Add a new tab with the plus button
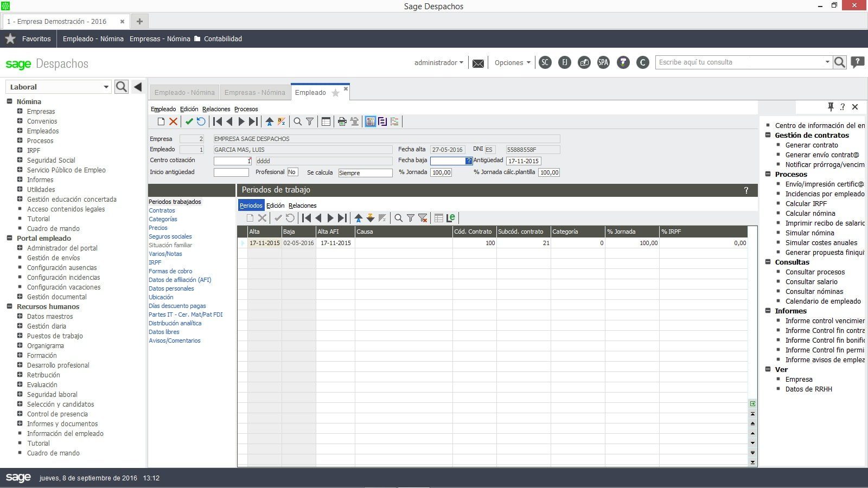This screenshot has width=868, height=488. point(139,21)
